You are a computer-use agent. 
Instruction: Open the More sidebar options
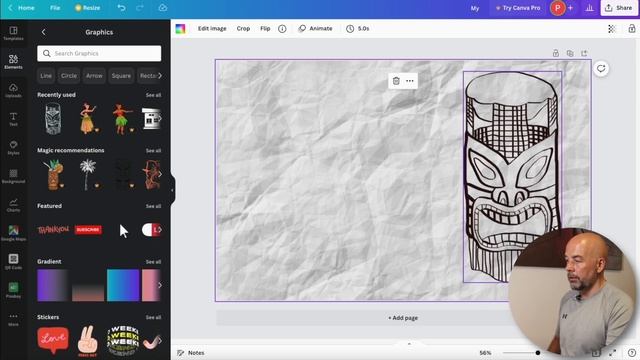[13, 319]
